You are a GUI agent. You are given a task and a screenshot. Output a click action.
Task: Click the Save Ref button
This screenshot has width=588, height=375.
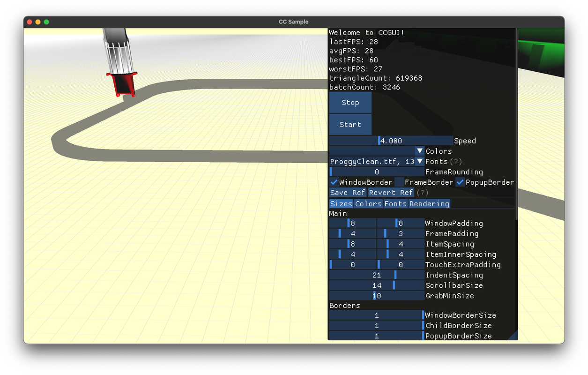click(x=348, y=192)
